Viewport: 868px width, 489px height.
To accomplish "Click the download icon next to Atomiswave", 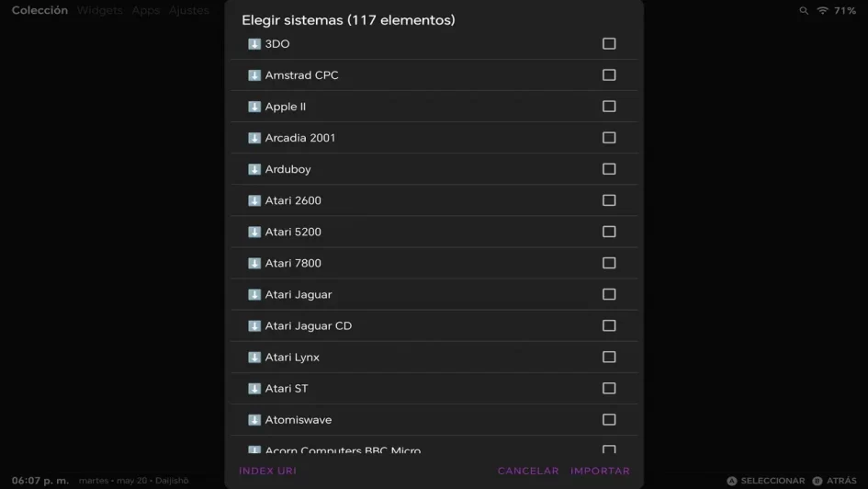I will (x=254, y=420).
